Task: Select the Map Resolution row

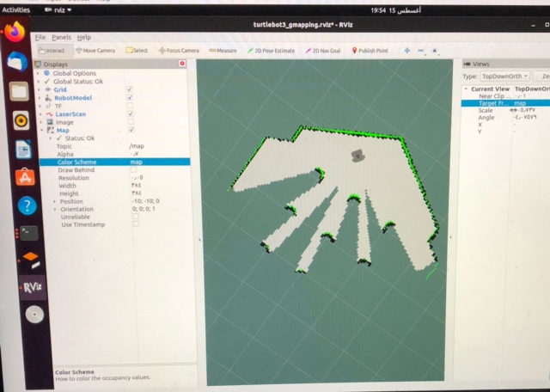Action: tap(115, 178)
